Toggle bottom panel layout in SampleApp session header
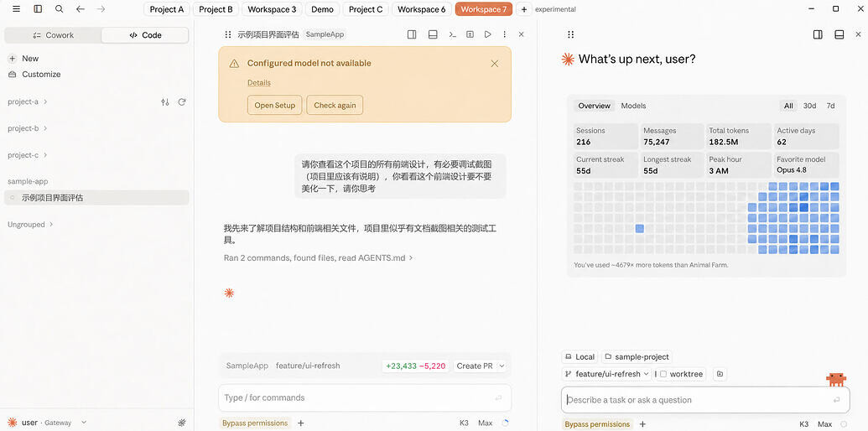 (433, 34)
